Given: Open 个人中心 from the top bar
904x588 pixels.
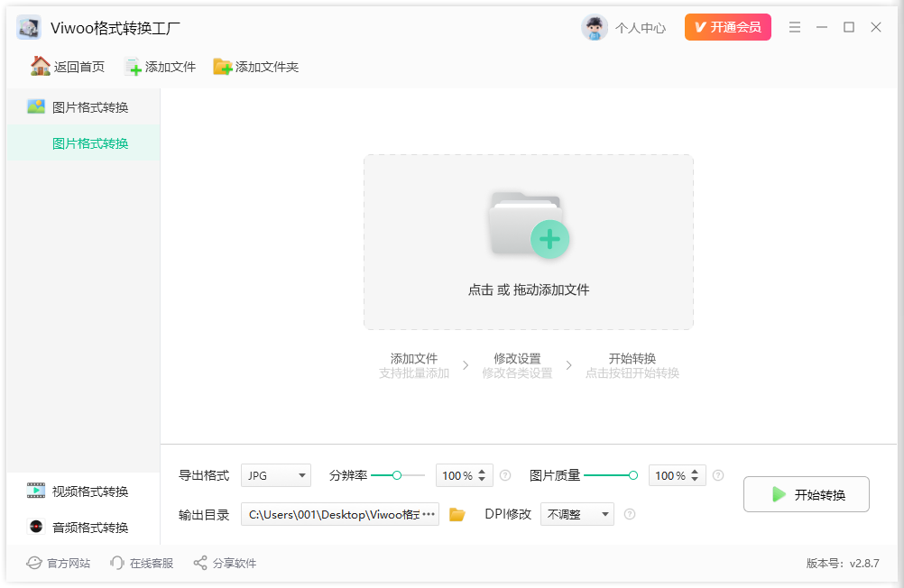Looking at the screenshot, I should click(x=624, y=27).
